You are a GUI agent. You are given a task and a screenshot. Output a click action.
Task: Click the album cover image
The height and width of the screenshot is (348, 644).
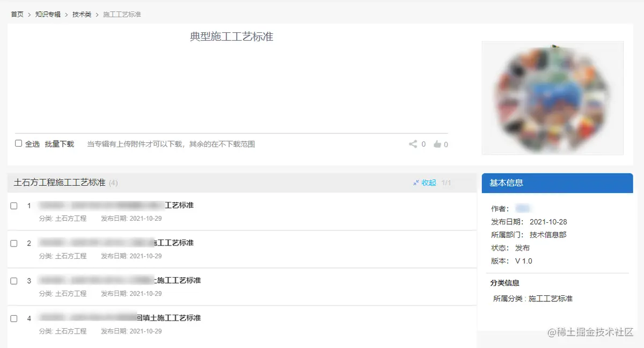pyautogui.click(x=553, y=98)
